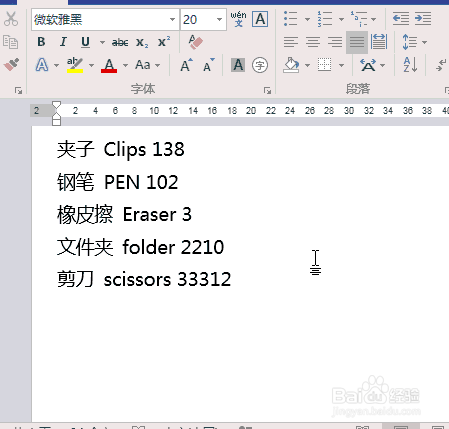
Task: Open Clipboard pane launcher
Action: click(18, 90)
